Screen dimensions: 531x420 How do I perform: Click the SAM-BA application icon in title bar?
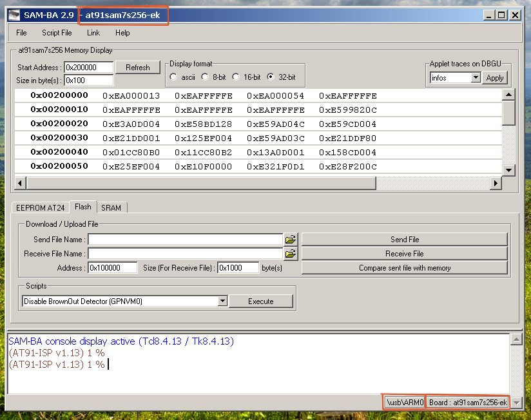pyautogui.click(x=14, y=14)
